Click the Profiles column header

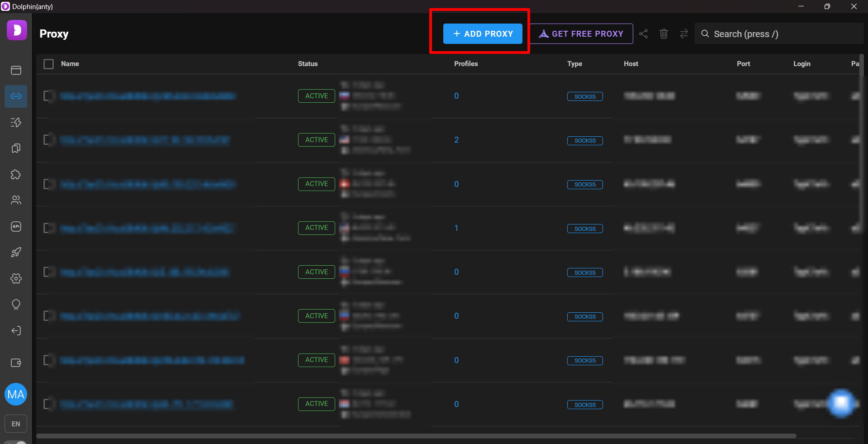coord(466,64)
